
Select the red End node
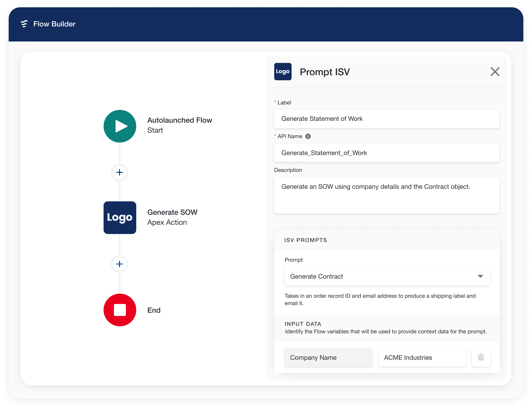[x=120, y=310]
